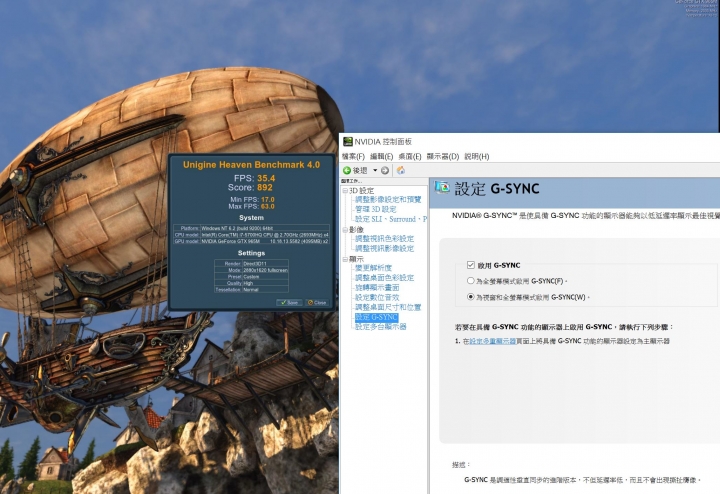Click the CPU model row in System table

click(251, 234)
